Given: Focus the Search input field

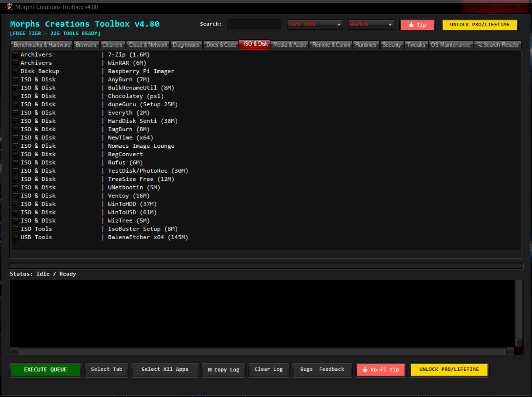Looking at the screenshot, I should pyautogui.click(x=255, y=25).
